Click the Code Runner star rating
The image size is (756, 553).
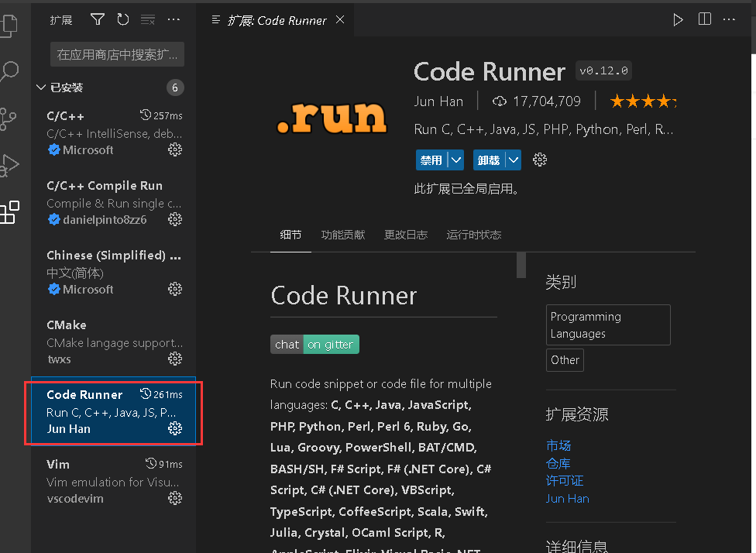643,101
